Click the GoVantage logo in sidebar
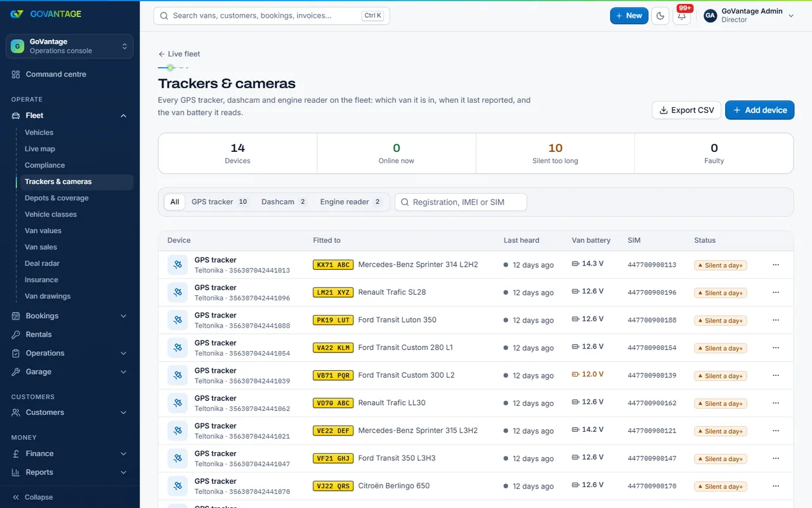Viewport: 812px width, 508px height. 46,14
